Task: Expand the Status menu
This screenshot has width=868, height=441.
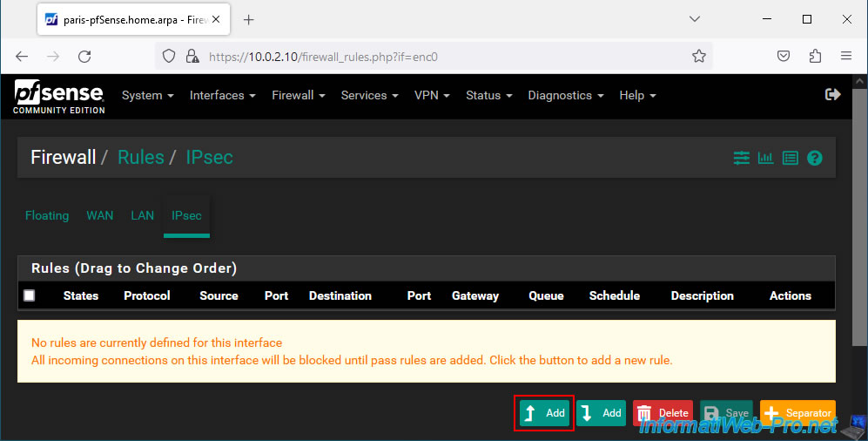Action: 488,95
